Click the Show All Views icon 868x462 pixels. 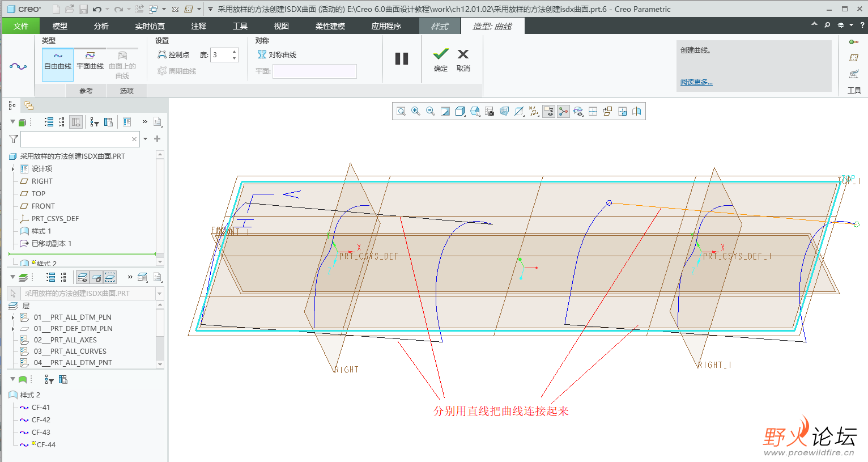pyautogui.click(x=622, y=112)
